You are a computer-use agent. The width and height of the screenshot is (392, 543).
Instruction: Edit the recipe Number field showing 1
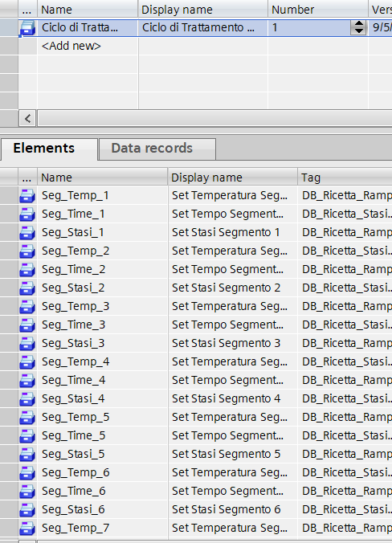click(x=309, y=27)
